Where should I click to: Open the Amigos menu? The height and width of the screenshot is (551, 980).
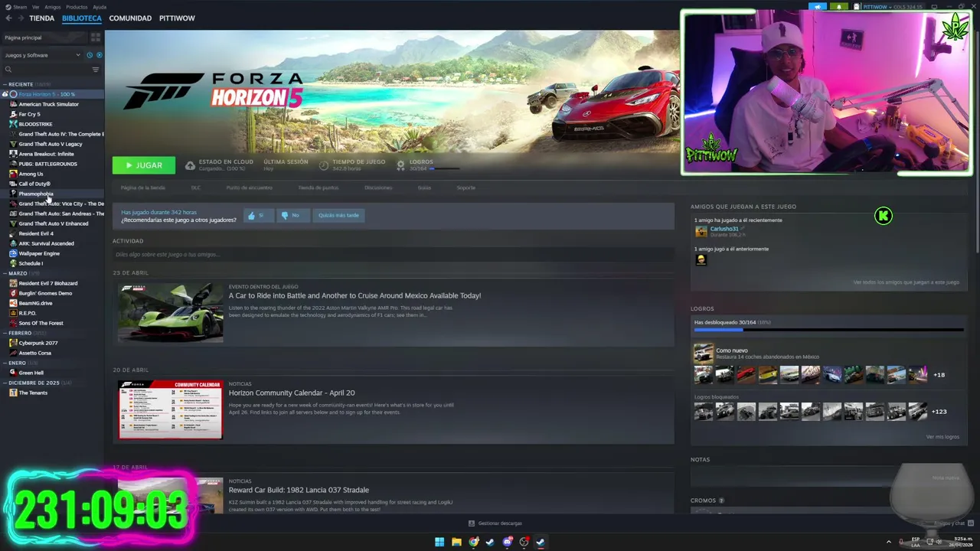[52, 7]
